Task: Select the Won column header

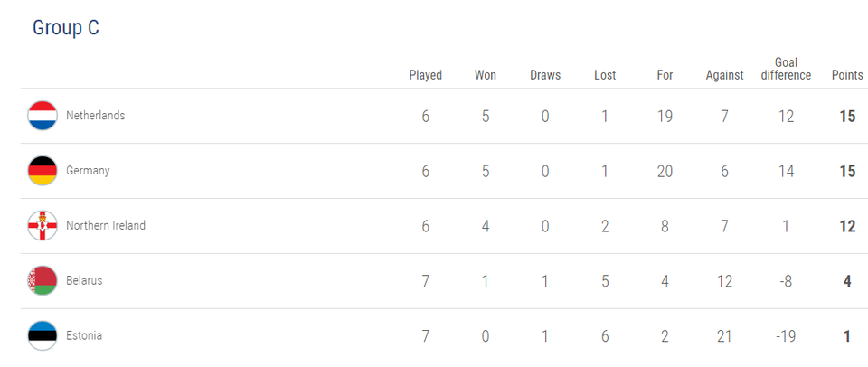Action: click(x=486, y=75)
